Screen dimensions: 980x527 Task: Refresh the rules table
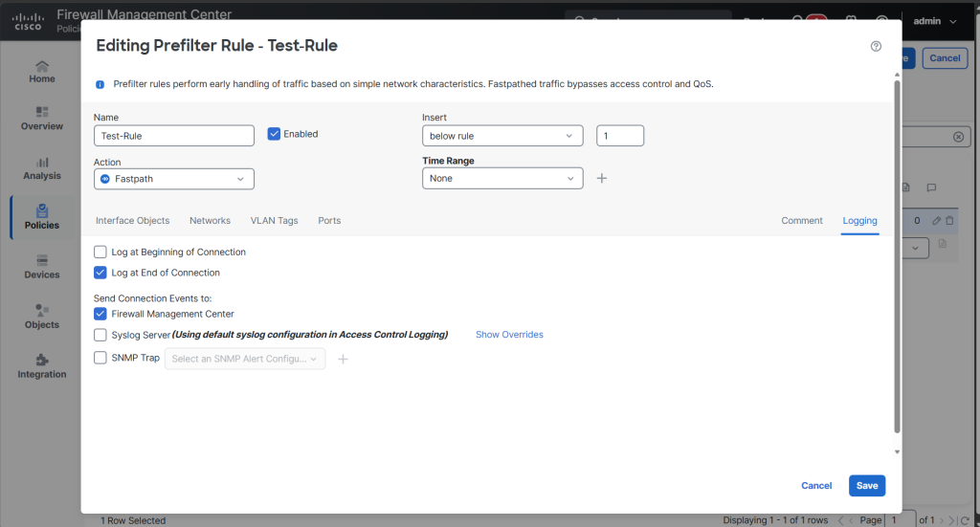click(965, 520)
